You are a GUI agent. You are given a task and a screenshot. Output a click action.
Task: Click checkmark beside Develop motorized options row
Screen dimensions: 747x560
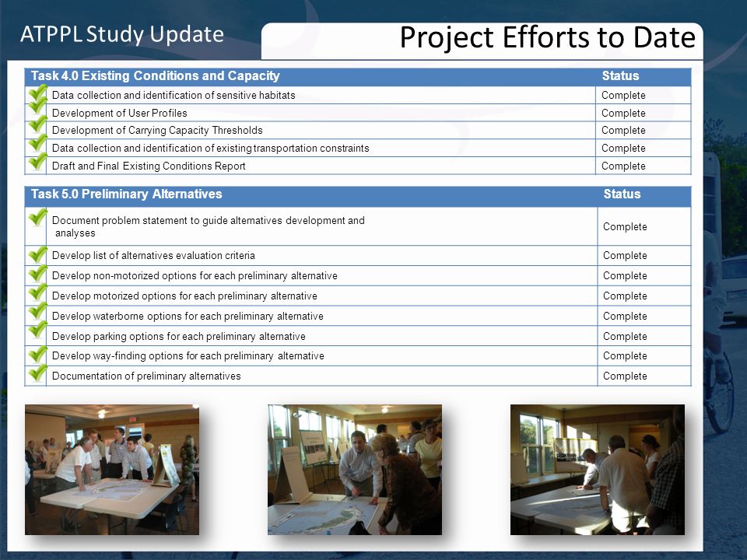point(37,292)
